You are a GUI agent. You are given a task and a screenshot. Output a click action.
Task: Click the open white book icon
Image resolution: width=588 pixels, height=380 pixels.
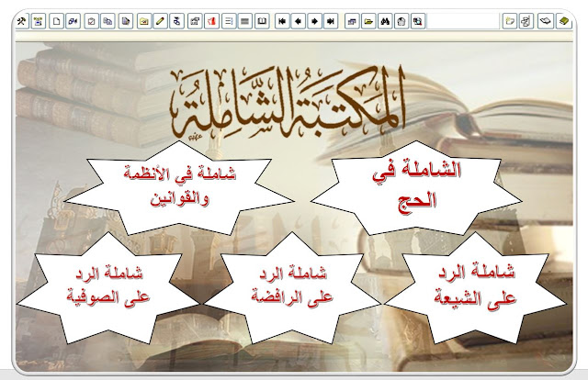[545, 21]
